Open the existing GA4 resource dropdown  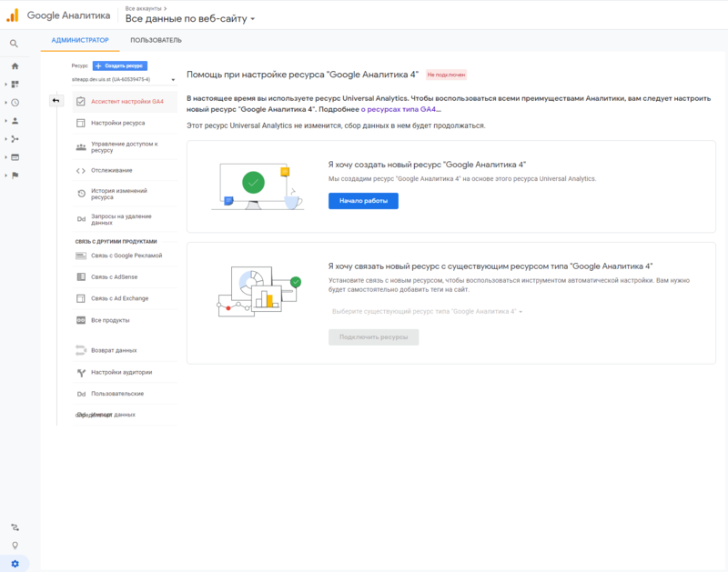tap(427, 311)
